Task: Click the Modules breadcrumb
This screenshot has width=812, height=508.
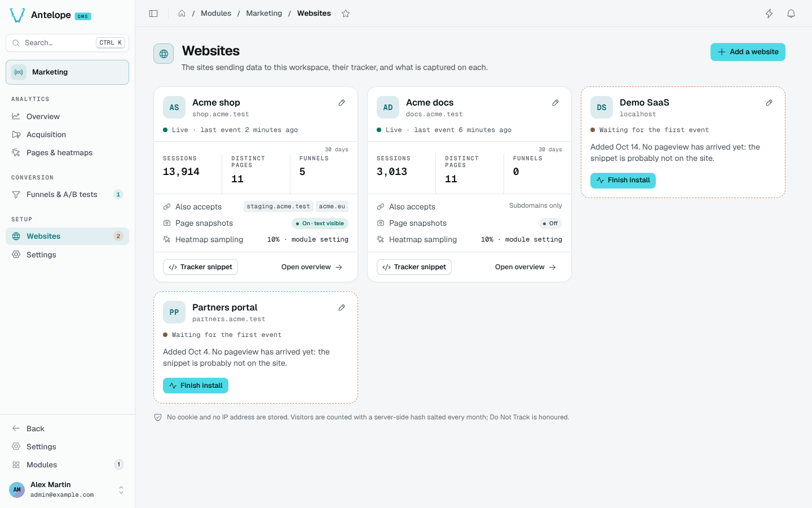Action: (216, 14)
